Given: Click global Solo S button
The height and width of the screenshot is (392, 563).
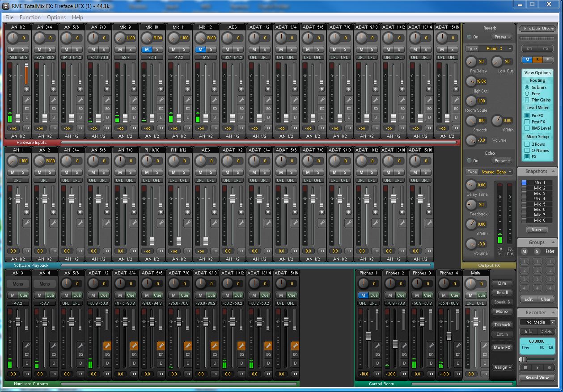Looking at the screenshot, I should [x=538, y=60].
